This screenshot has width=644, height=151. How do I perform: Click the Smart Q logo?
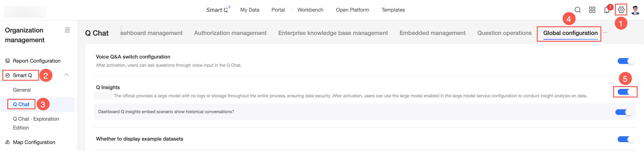pyautogui.click(x=218, y=10)
